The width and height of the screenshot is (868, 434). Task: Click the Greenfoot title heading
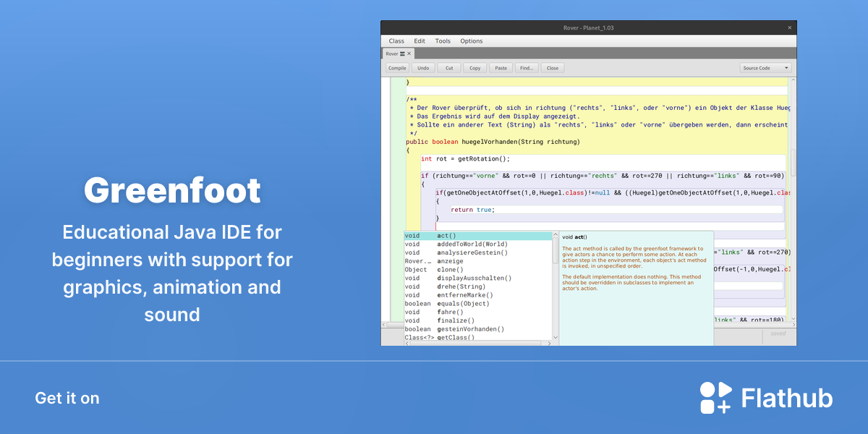172,190
